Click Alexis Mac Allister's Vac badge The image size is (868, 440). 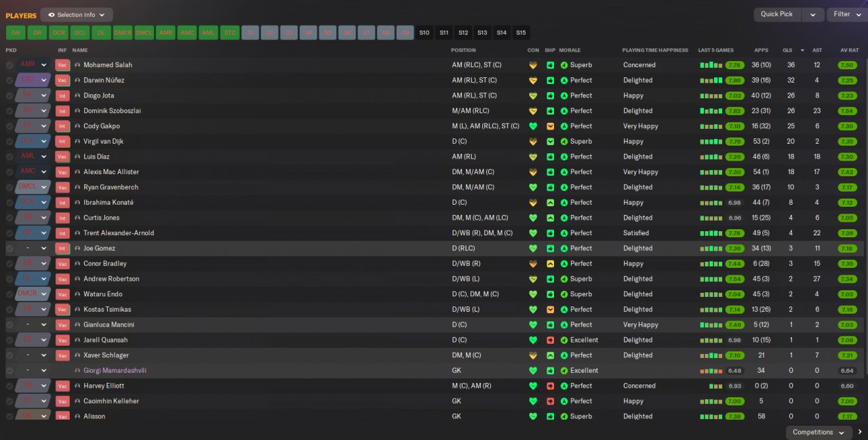pos(62,172)
